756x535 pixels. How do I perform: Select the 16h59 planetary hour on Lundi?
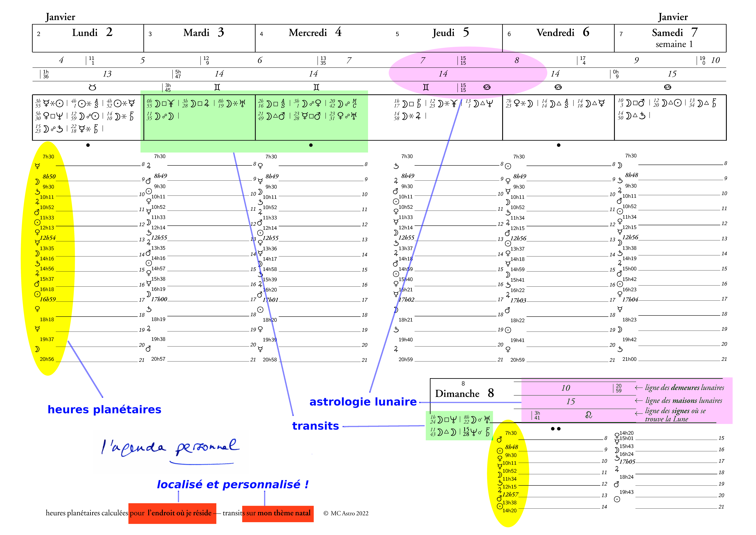[48, 299]
